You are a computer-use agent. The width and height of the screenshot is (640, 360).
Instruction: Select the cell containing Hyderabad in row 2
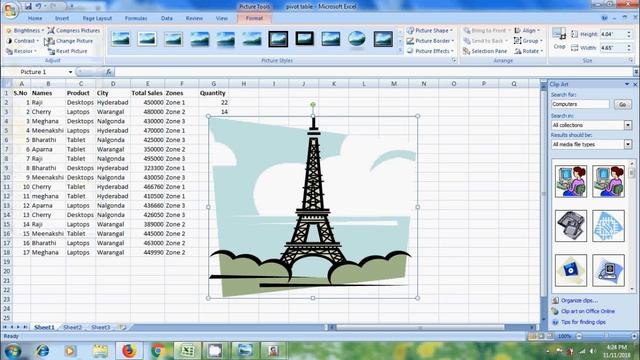click(x=113, y=102)
